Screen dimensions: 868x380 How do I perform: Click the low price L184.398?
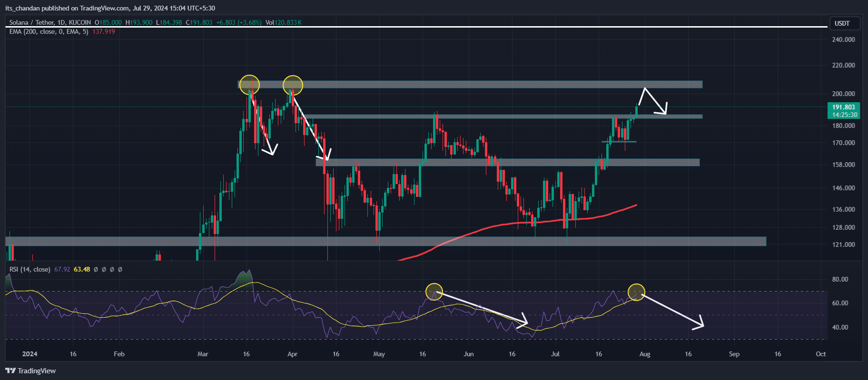point(169,22)
